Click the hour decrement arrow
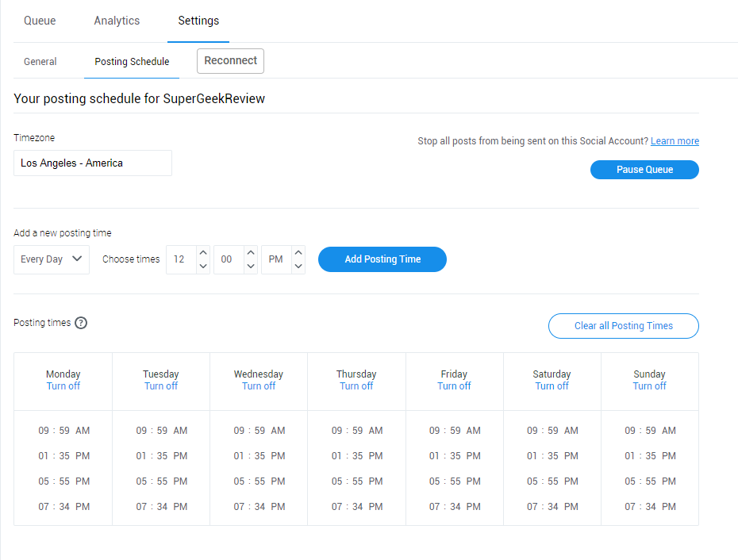 [x=202, y=265]
